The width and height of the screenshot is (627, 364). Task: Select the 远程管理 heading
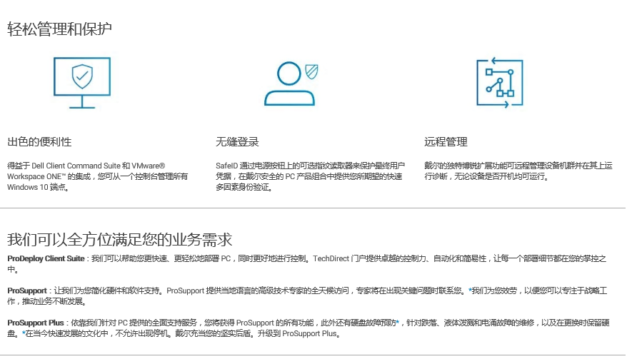point(446,141)
